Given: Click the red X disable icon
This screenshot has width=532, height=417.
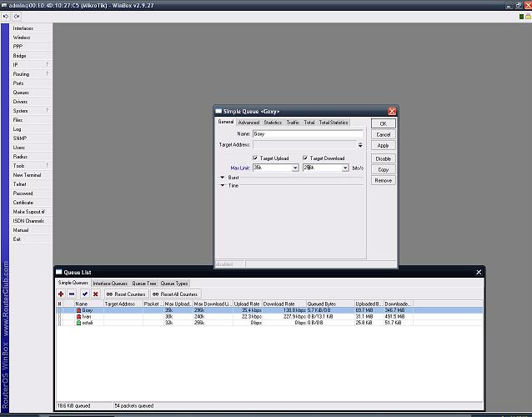Looking at the screenshot, I should tap(96, 294).
